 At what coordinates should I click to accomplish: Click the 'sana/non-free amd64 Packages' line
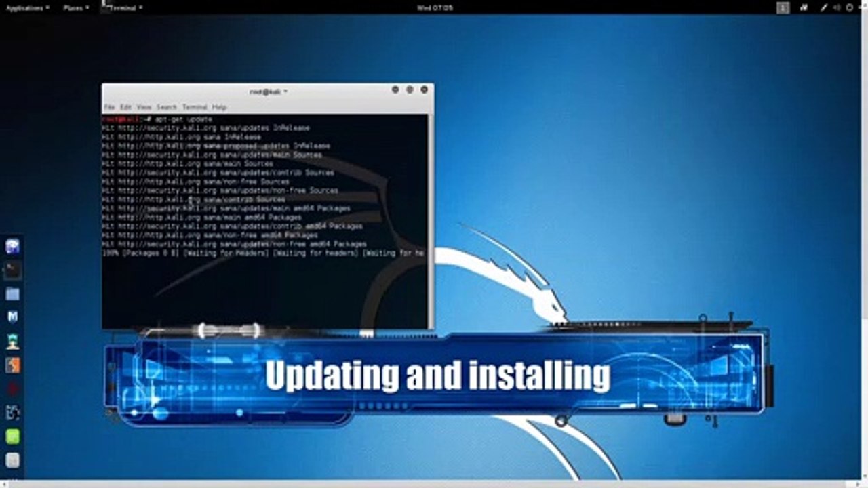click(210, 235)
